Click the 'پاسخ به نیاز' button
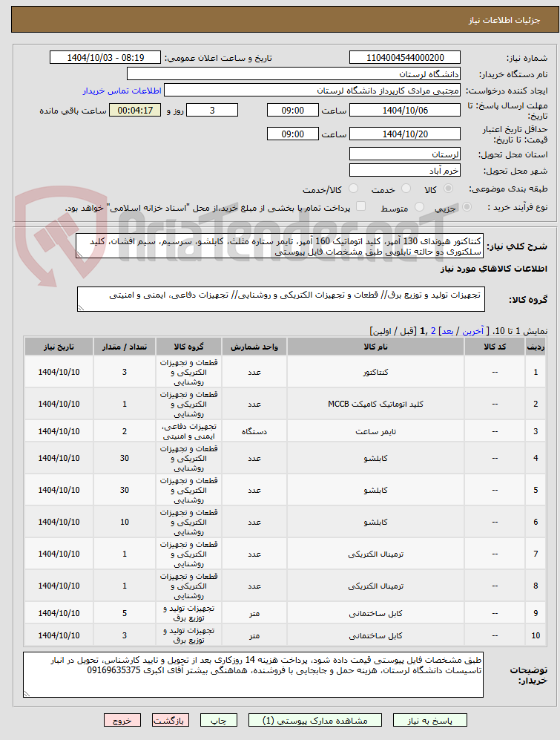The width and height of the screenshot is (560, 740). [x=429, y=720]
